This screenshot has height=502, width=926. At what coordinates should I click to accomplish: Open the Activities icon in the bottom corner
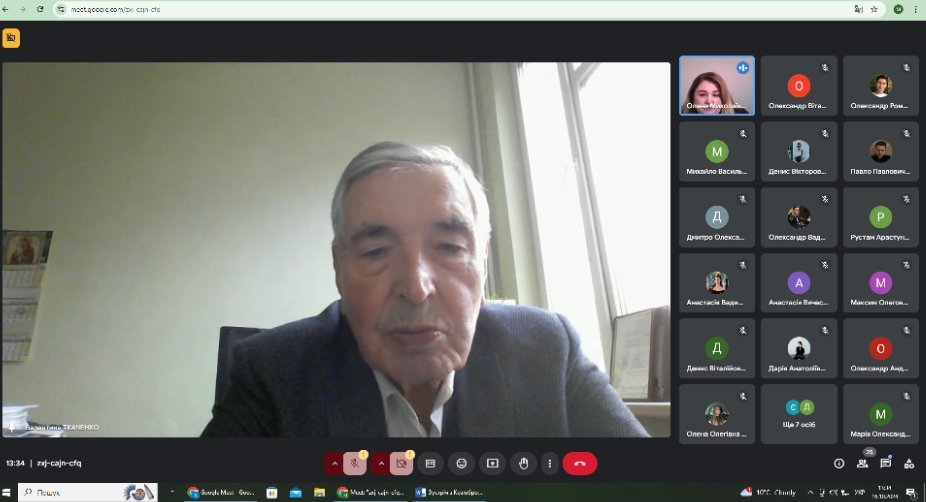909,463
